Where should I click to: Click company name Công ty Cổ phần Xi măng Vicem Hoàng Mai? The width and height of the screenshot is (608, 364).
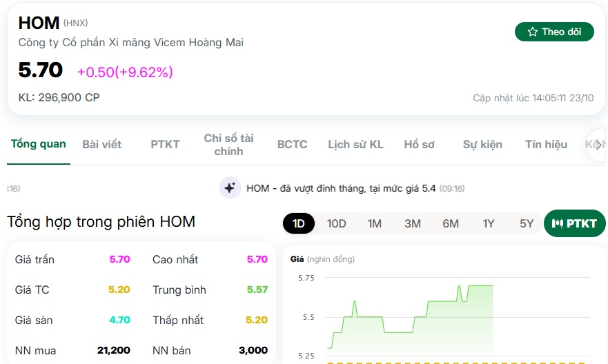131,42
